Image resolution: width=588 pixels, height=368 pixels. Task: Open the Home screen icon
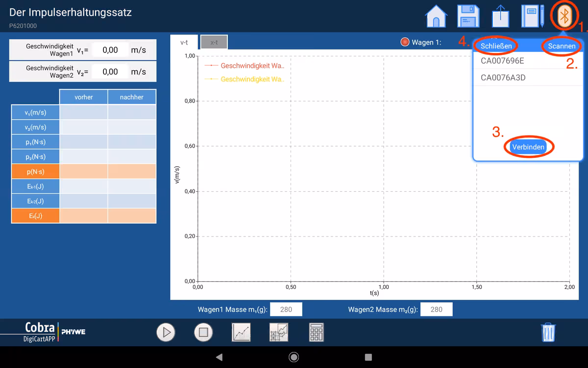click(x=436, y=16)
